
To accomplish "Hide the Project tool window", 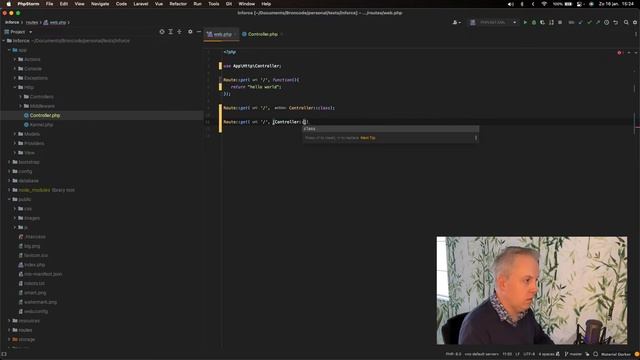I will (199, 32).
